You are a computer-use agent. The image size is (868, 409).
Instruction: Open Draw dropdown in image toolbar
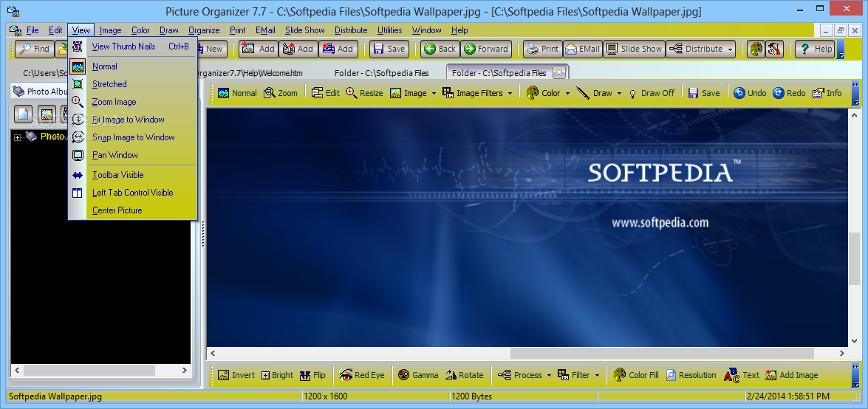620,93
